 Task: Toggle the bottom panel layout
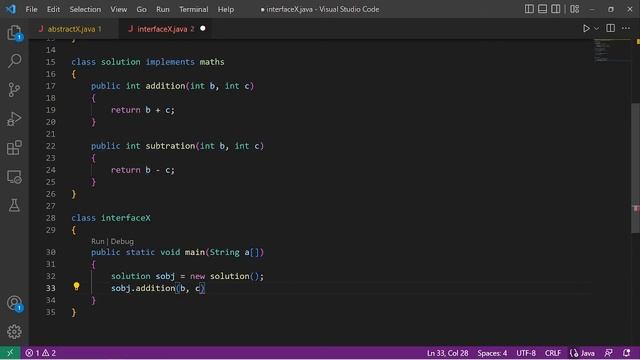click(542, 9)
